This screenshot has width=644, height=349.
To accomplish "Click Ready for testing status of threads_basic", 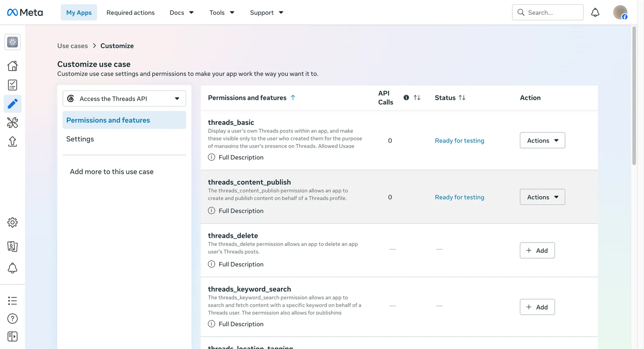I will (x=460, y=141).
